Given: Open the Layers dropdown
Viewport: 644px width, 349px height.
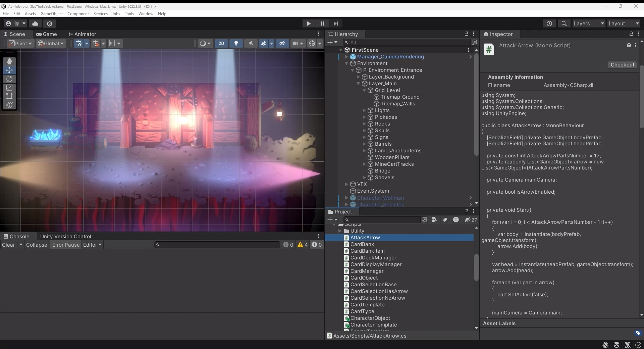Looking at the screenshot, I should (589, 23).
